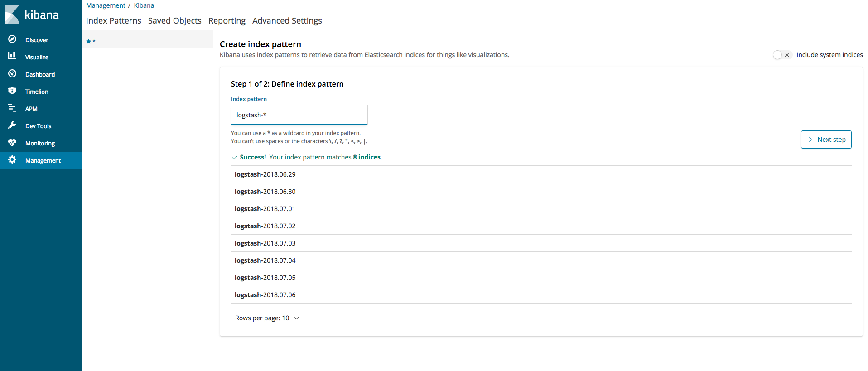Click the success checkmark icon
The width and height of the screenshot is (868, 371).
(234, 158)
